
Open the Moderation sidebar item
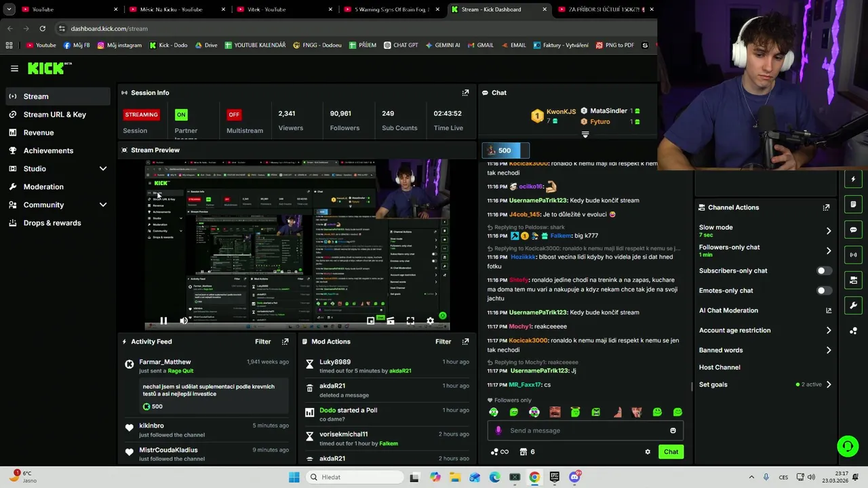pos(58,187)
